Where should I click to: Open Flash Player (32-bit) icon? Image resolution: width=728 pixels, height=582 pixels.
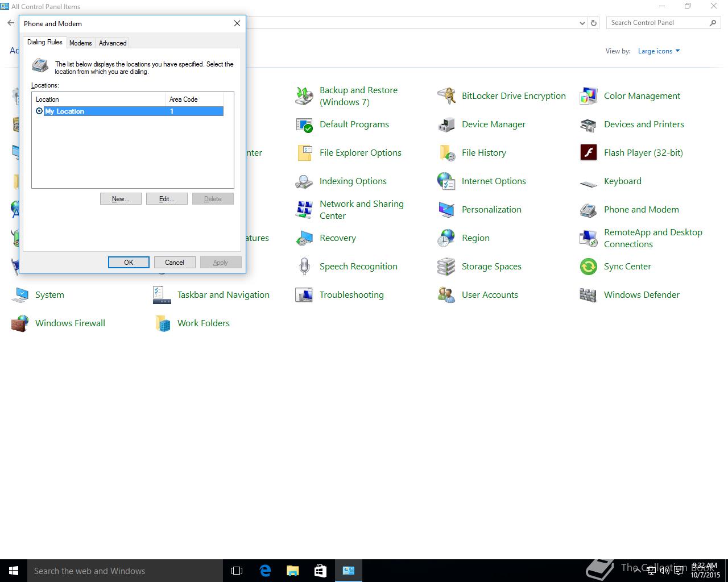pyautogui.click(x=589, y=153)
